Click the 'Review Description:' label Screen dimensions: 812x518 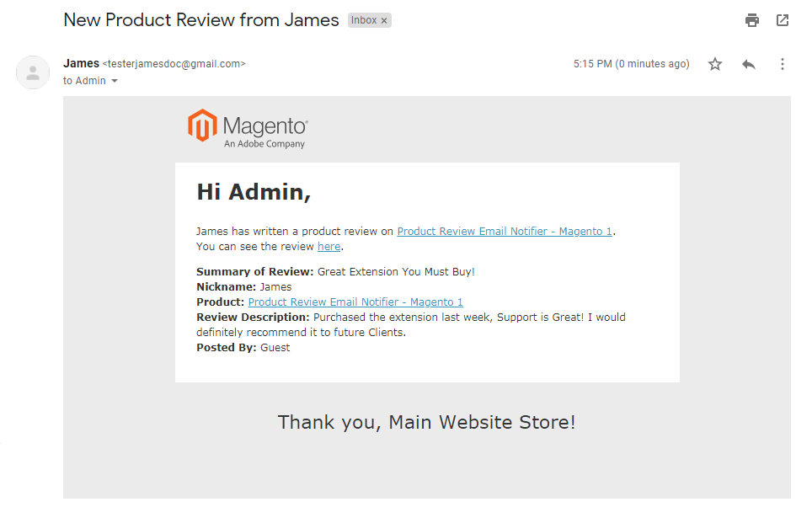tap(253, 317)
